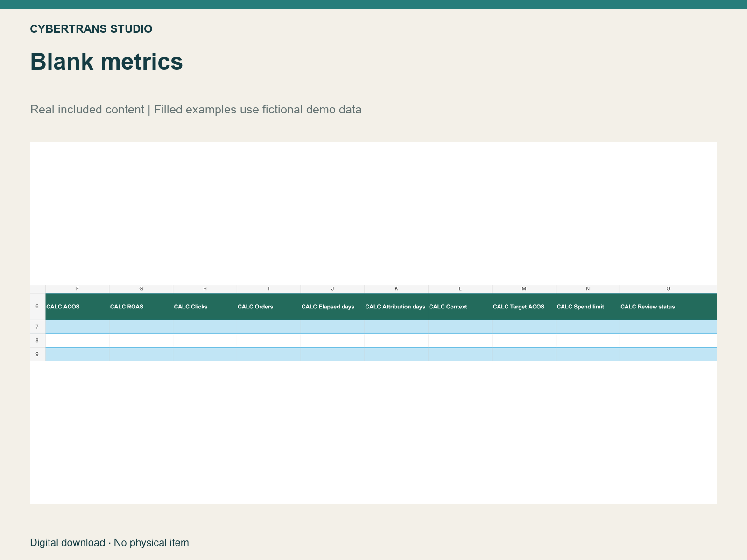Select empty cell O8 under CALC Review status
Image resolution: width=747 pixels, height=560 pixels.
(669, 341)
